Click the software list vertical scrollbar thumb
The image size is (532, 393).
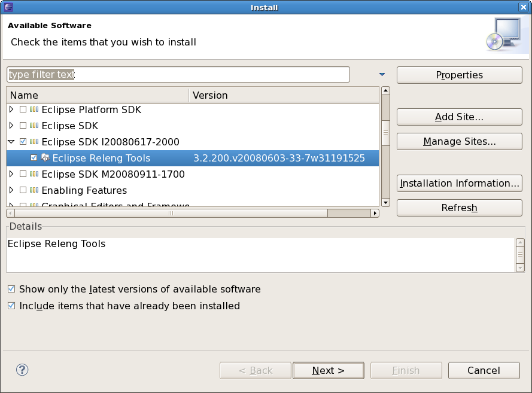click(385, 133)
